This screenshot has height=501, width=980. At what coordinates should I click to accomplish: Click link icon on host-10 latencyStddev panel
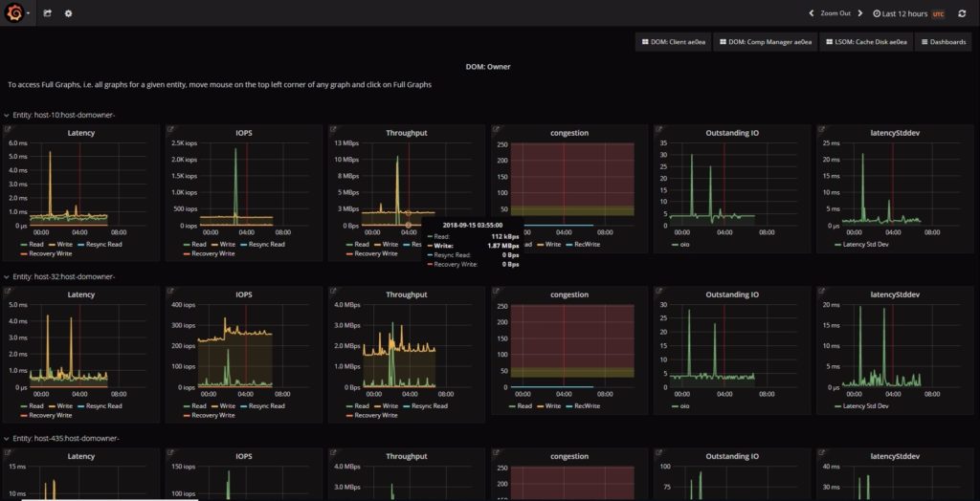pos(822,129)
